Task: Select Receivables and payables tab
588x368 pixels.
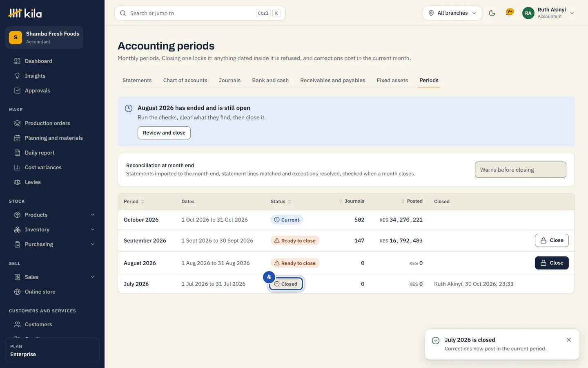Action: (333, 81)
